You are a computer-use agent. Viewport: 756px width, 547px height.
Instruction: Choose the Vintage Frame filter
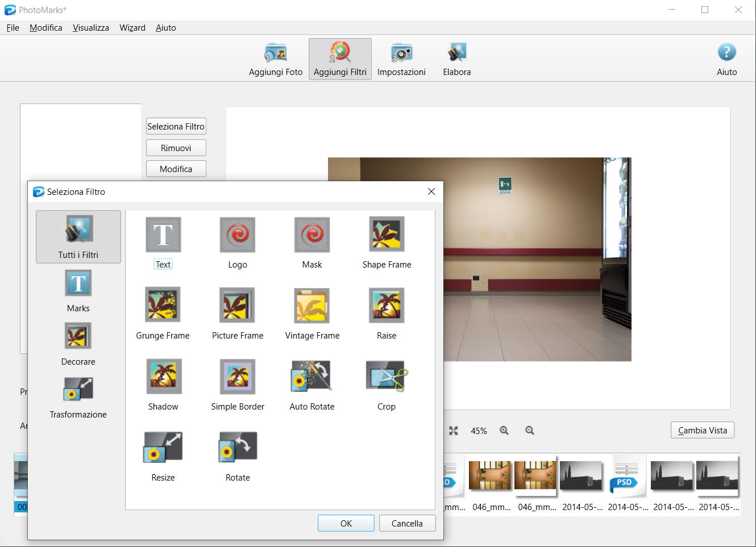(x=312, y=306)
